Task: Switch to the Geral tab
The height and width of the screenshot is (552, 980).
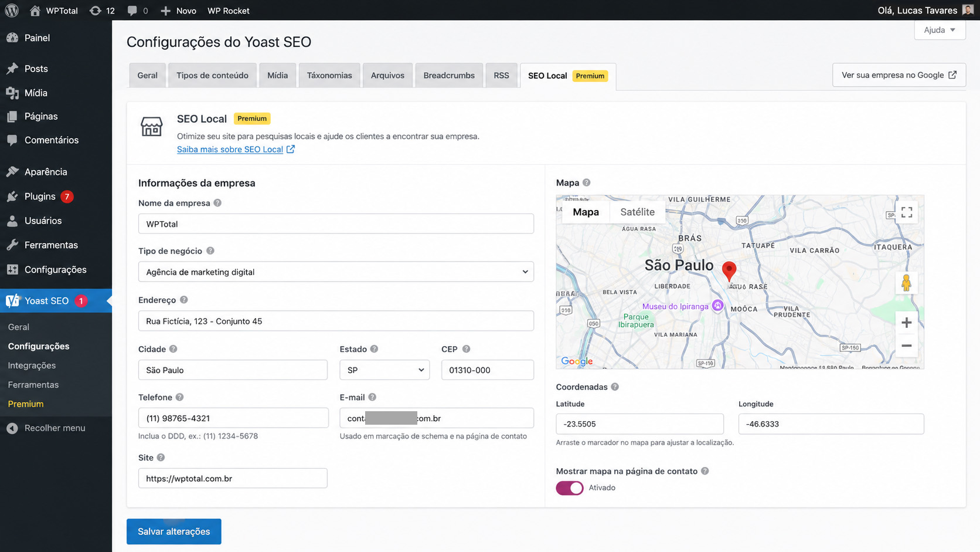Action: pos(147,76)
